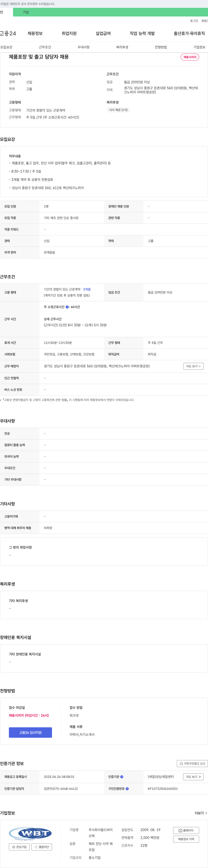Viewport: 208px width, 868px height.
Task: Click the 2009. 08. 19 founding date
Action: 150,830
